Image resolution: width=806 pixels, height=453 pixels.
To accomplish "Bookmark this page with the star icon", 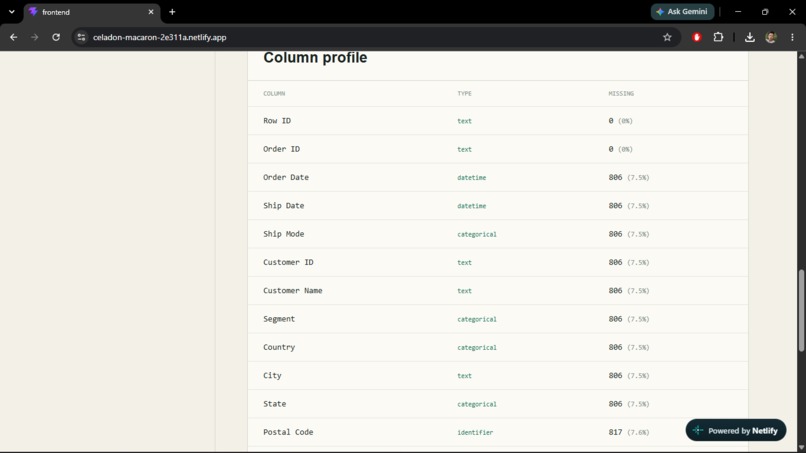I will [x=667, y=37].
